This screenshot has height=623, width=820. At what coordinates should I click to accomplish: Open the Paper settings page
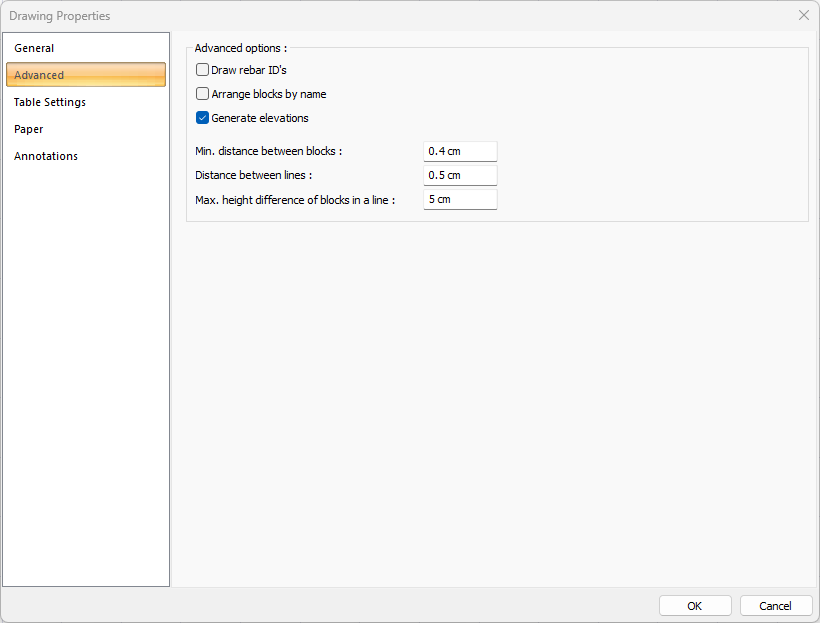[29, 129]
